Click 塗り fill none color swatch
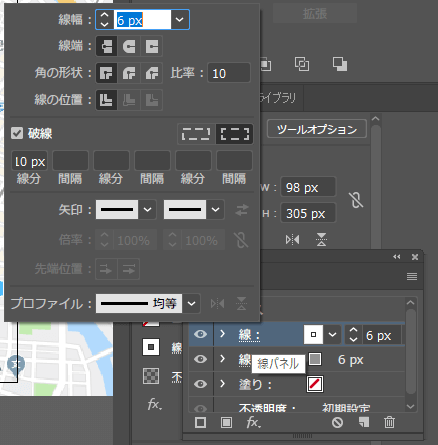The image size is (438, 445). coord(315,384)
